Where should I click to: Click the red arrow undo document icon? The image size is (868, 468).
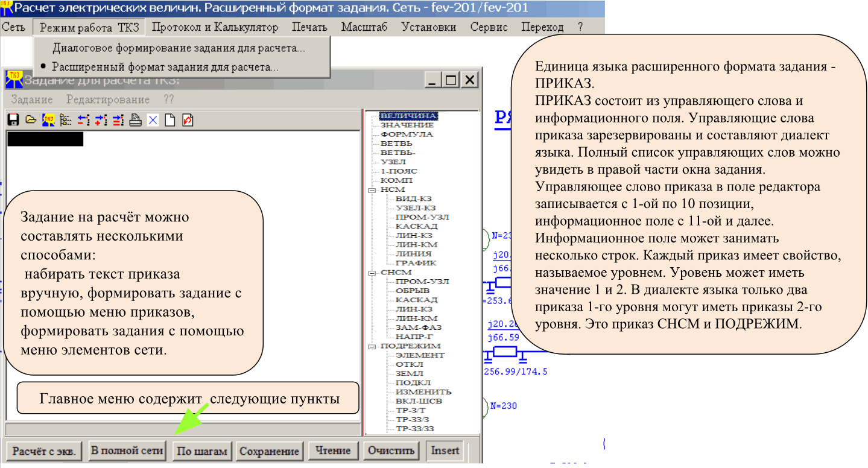tap(187, 120)
